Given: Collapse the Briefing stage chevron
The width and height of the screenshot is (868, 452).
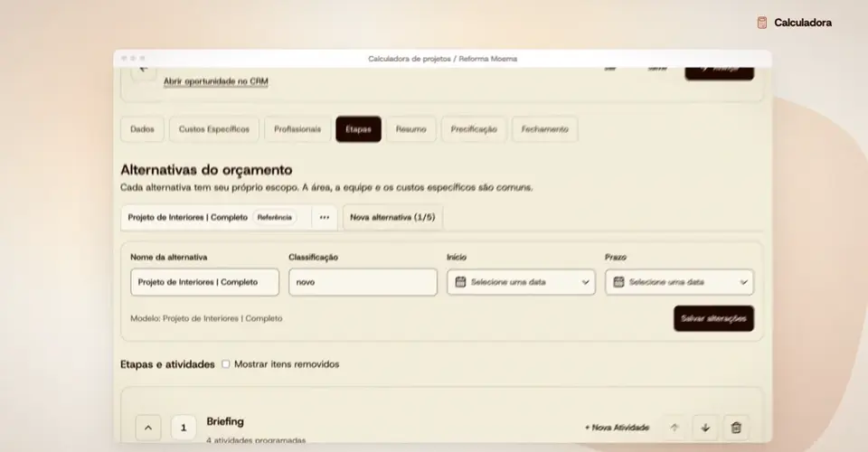Looking at the screenshot, I should (148, 428).
